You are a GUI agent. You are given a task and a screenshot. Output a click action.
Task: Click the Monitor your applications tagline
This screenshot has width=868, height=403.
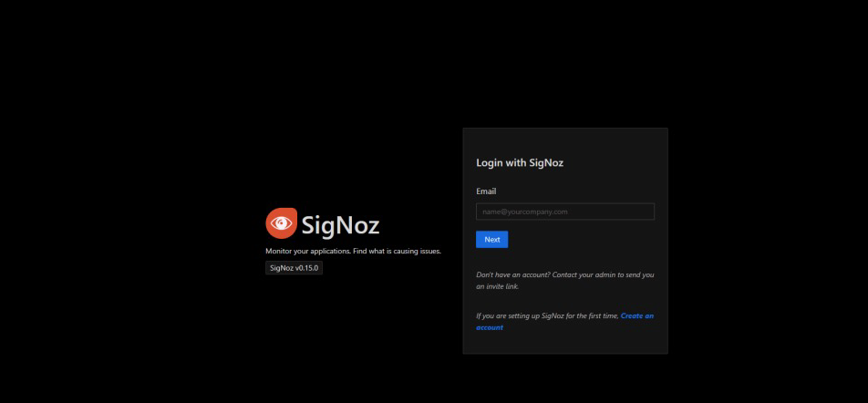click(x=353, y=251)
